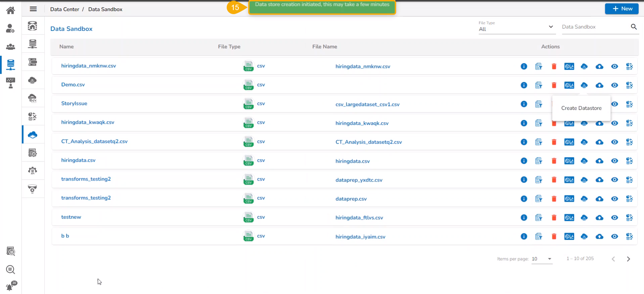Click file name dataprep.csv
Image resolution: width=644 pixels, height=294 pixels.
coord(351,199)
